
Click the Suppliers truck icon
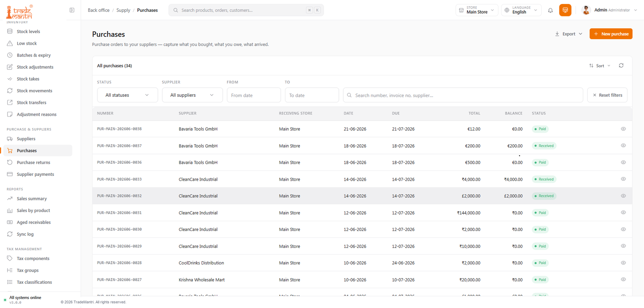[x=10, y=139]
